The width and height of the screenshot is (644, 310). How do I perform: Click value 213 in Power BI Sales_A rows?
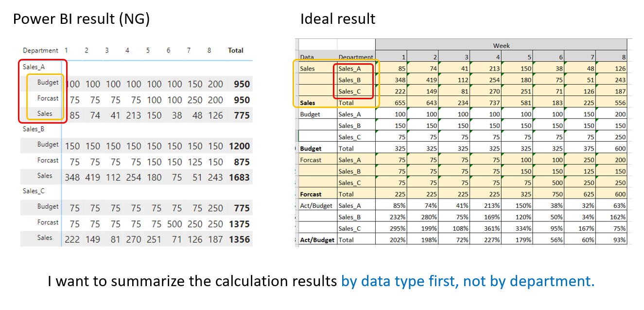point(134,116)
